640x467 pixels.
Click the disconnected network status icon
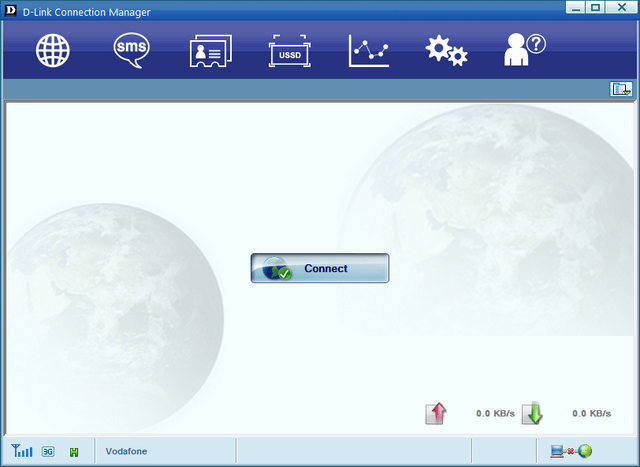point(577,451)
